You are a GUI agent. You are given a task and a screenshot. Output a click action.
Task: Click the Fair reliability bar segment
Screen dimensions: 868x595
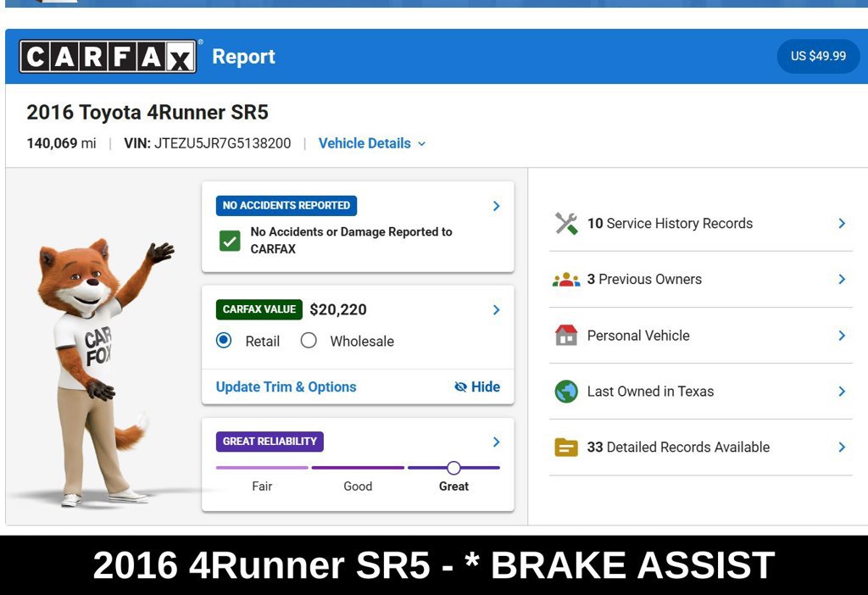[262, 468]
